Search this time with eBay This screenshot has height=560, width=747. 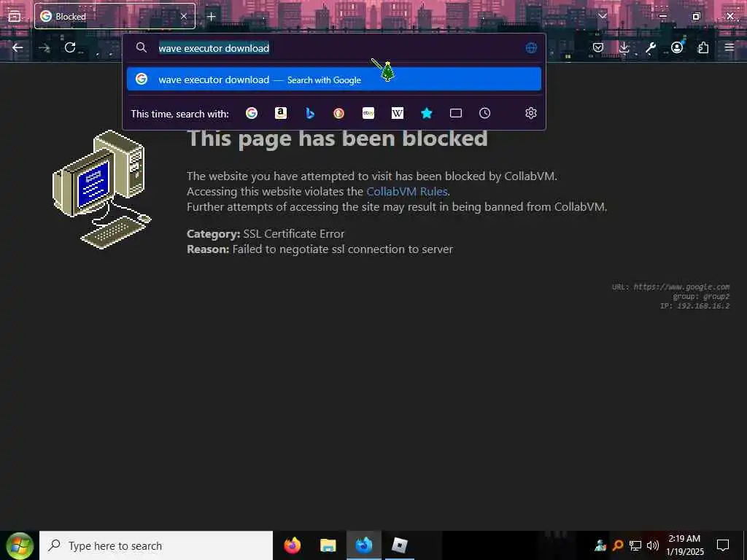click(368, 113)
